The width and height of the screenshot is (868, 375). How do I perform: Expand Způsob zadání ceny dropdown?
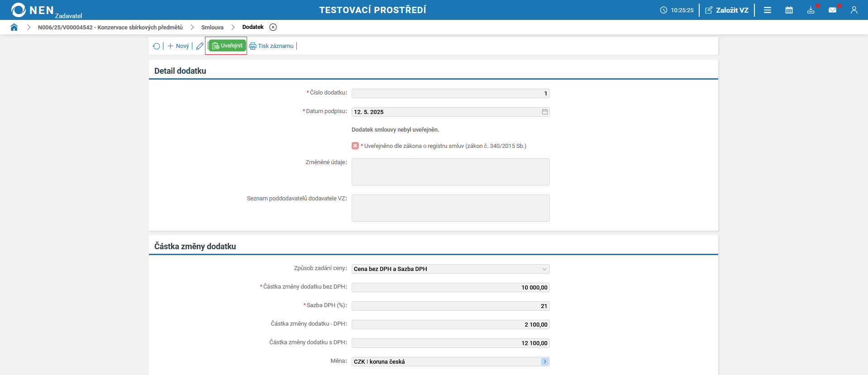[x=544, y=269]
